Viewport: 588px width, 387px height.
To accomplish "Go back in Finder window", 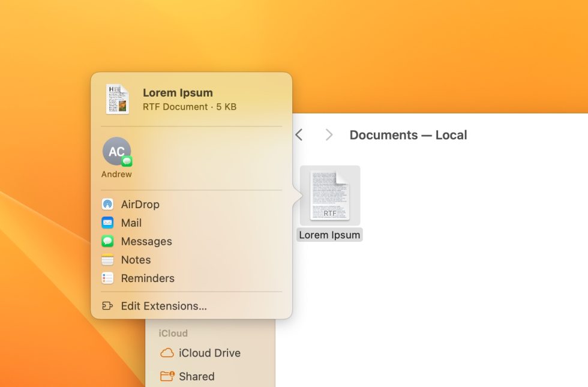I will click(x=299, y=135).
